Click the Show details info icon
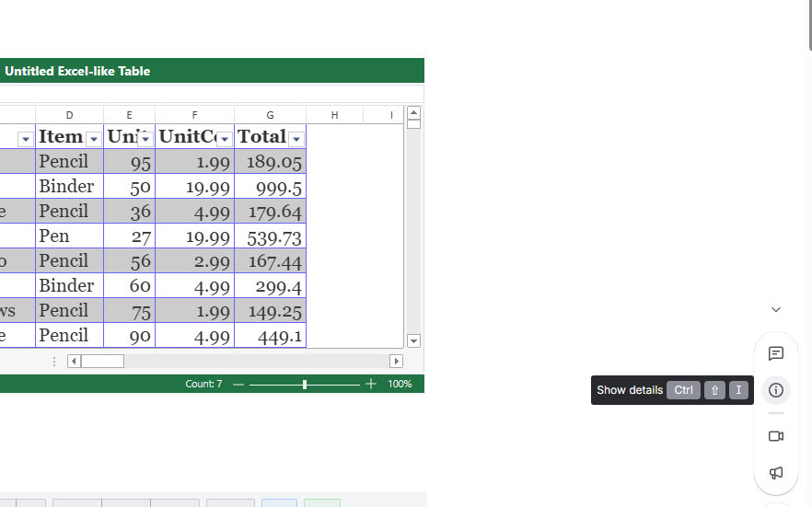812x507 pixels. (776, 390)
